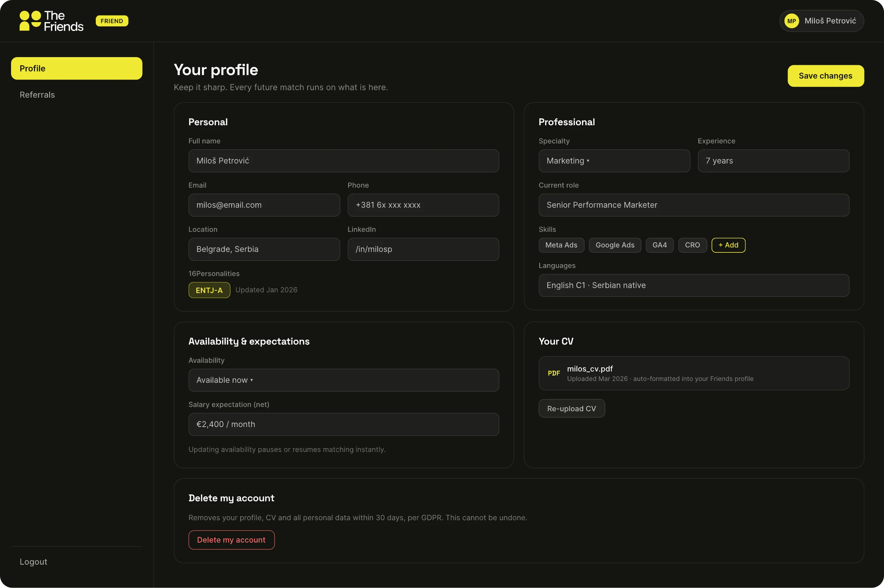This screenshot has height=588, width=884.
Task: Click the Availability & expectations heading
Action: coord(249,341)
